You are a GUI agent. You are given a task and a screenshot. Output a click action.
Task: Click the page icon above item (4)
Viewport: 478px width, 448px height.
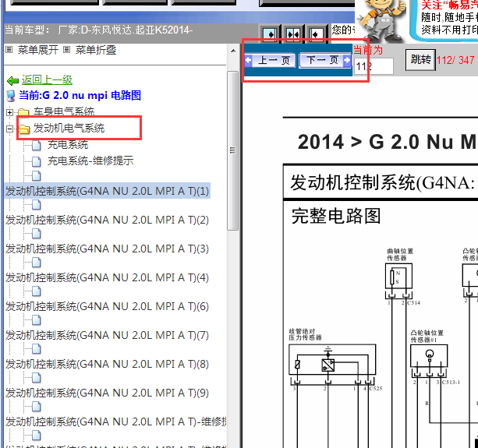point(37,263)
